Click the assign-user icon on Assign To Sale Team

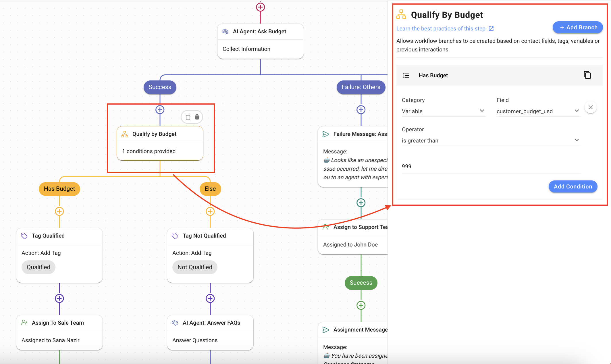click(x=24, y=323)
